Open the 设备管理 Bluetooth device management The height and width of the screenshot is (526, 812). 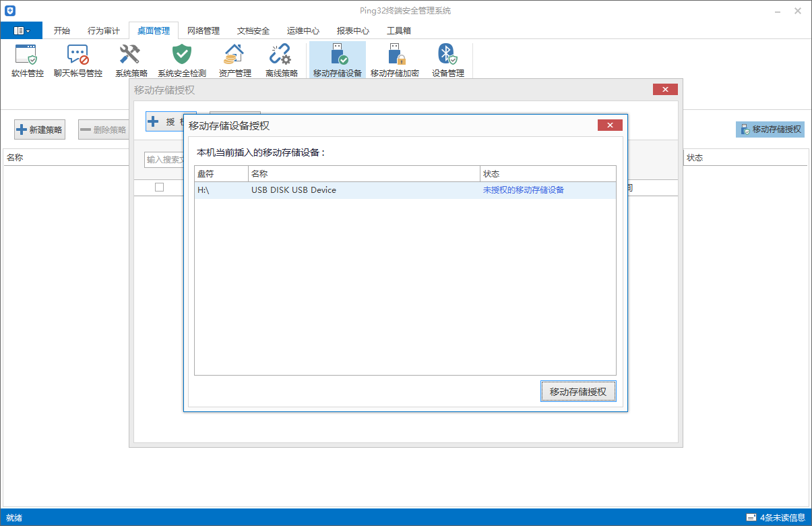point(448,61)
